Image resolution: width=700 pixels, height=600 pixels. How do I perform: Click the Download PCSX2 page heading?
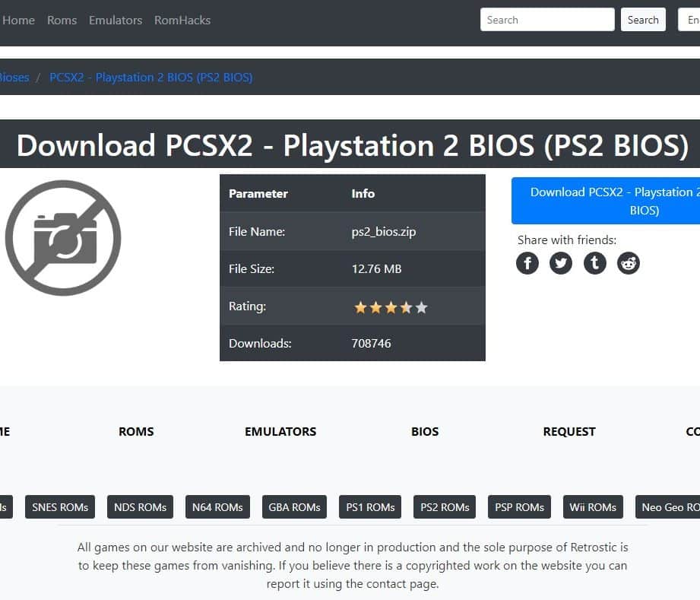tap(353, 145)
